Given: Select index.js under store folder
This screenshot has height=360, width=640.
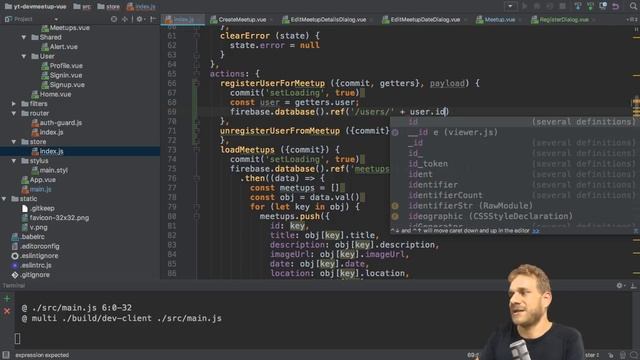Looking at the screenshot, I should (x=48, y=151).
